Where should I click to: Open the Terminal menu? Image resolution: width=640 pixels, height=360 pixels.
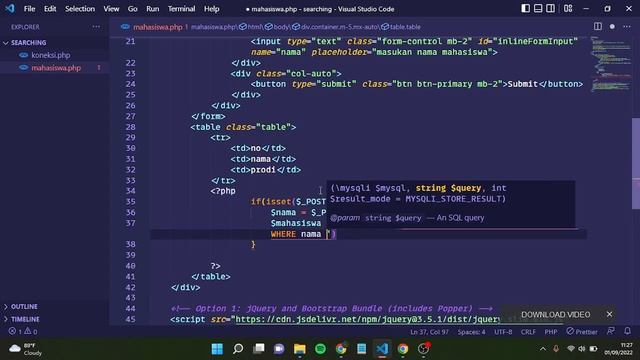point(181,9)
